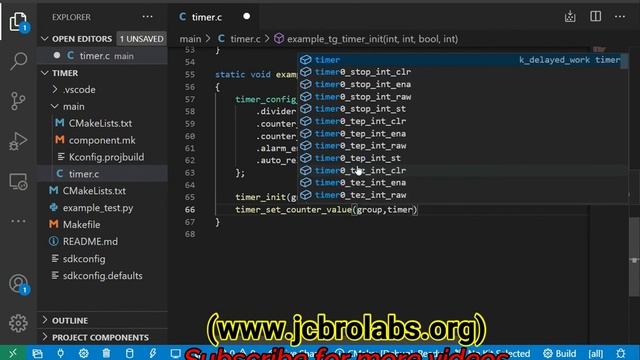This screenshot has height=360, width=640.
Task: Open SDK configuration gear in status bar
Action: pyautogui.click(x=84, y=353)
